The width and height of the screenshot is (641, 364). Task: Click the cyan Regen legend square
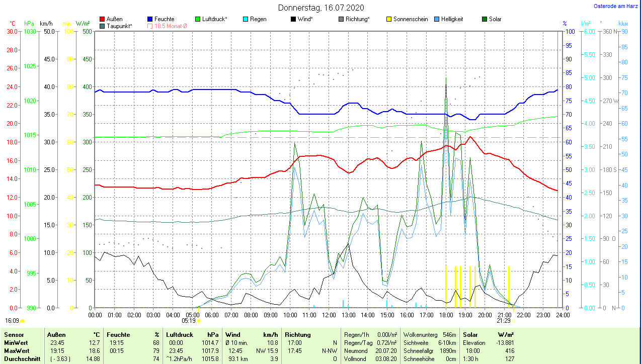pos(245,19)
